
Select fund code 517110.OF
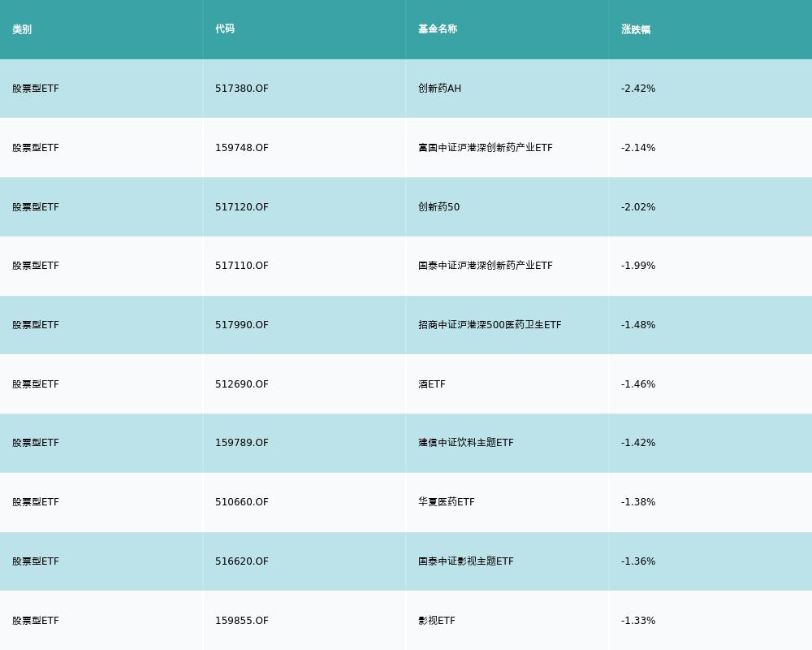point(242,266)
